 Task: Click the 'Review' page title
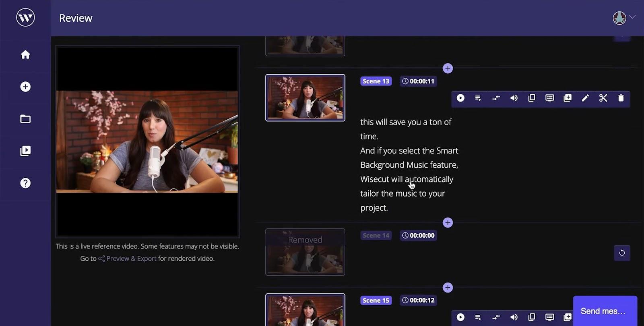click(76, 18)
